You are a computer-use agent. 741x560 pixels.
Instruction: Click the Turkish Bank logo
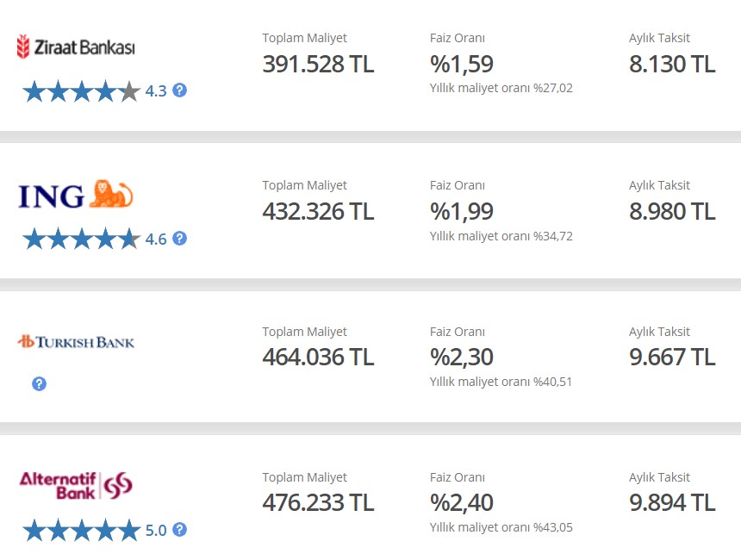[x=76, y=342]
